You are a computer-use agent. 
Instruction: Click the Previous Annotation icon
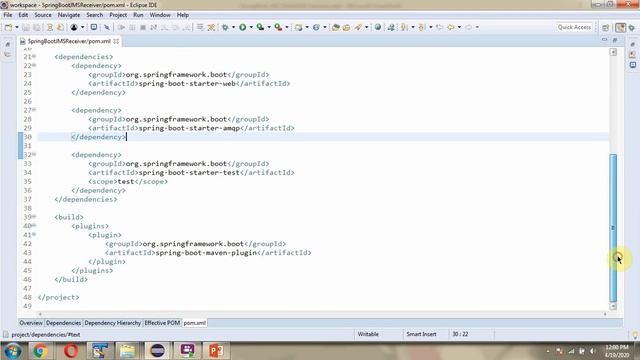pos(422,27)
